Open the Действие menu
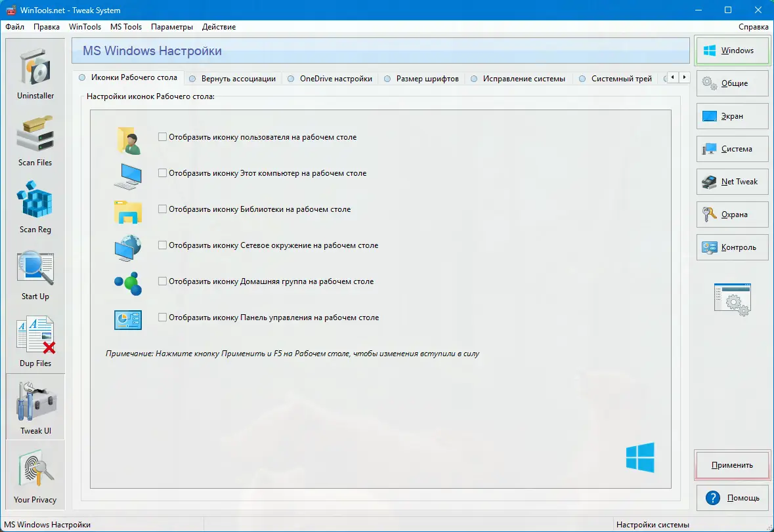 pyautogui.click(x=219, y=27)
